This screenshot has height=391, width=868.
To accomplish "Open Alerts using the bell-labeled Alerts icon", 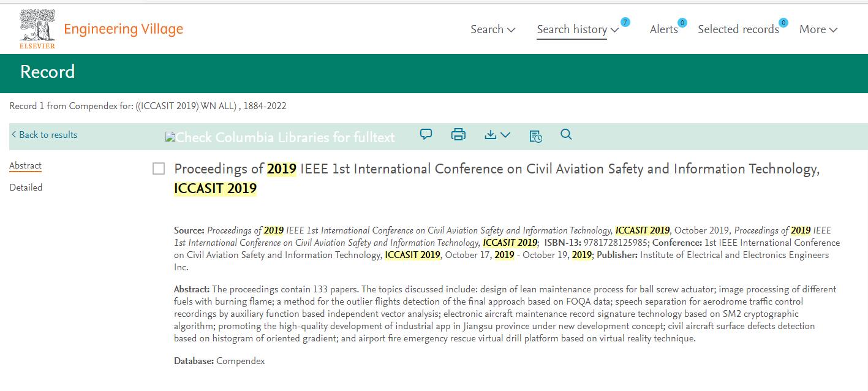I will (663, 29).
